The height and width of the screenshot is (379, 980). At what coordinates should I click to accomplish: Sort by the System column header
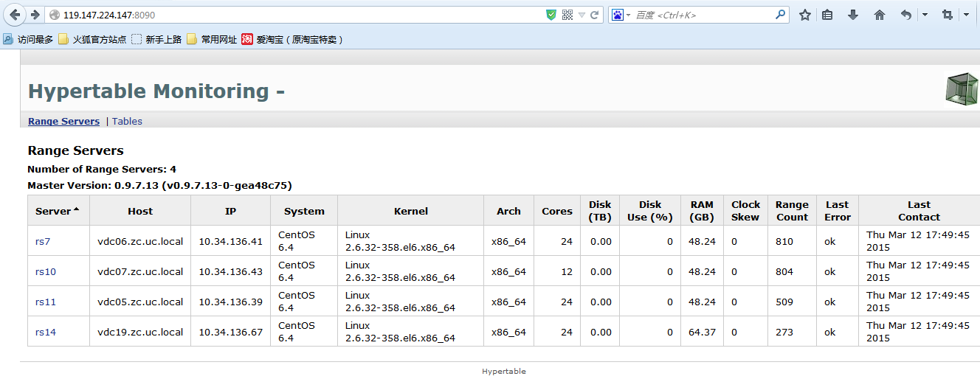coord(304,211)
